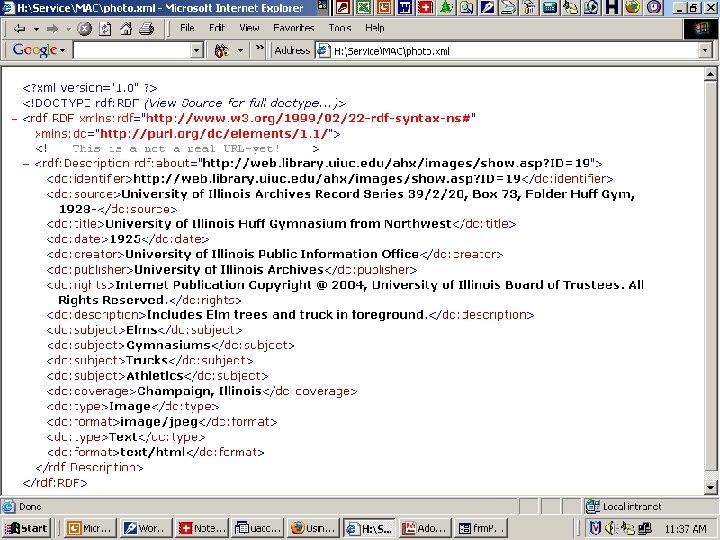Image resolution: width=720 pixels, height=540 pixels.
Task: Launch Access from Office shortcut bar
Action: 343,7
